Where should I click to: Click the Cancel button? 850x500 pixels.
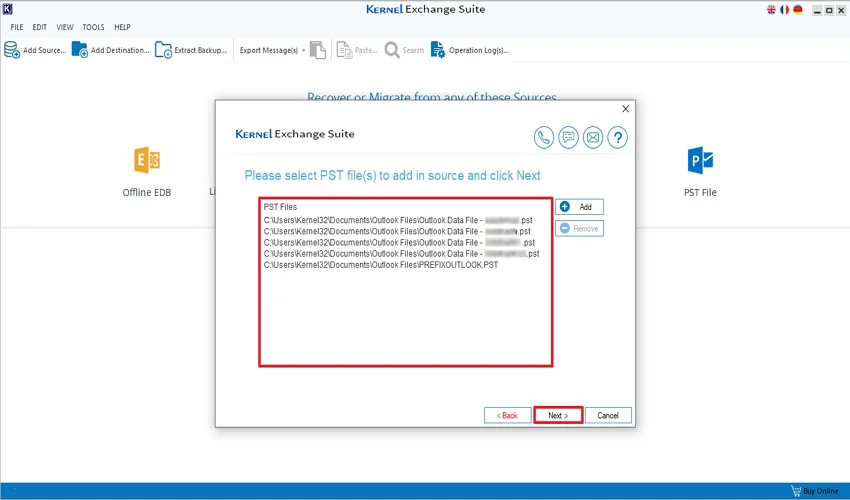608,415
